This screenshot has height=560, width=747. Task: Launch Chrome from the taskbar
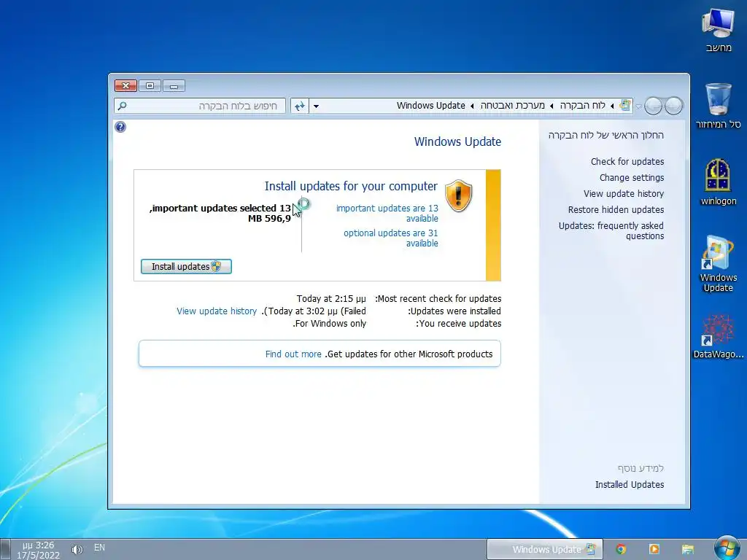click(x=621, y=549)
